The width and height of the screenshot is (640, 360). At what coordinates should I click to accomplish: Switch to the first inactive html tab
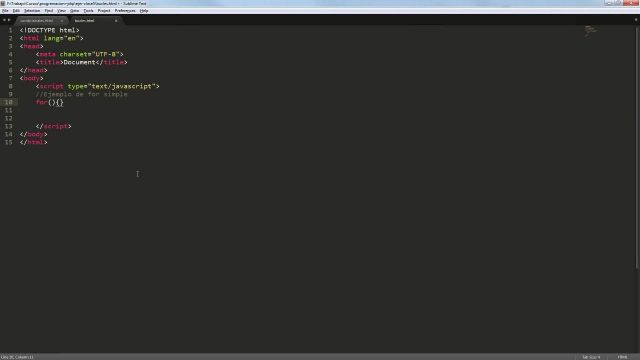[x=39, y=20]
